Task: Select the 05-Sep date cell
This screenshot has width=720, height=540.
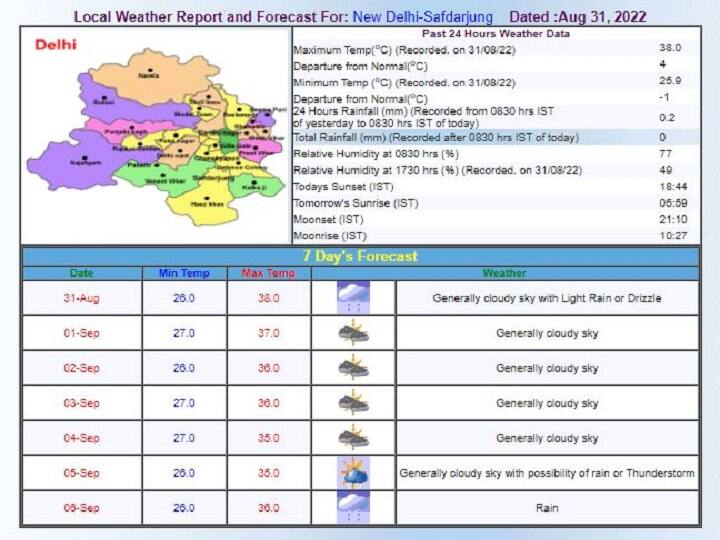Action: [x=81, y=472]
